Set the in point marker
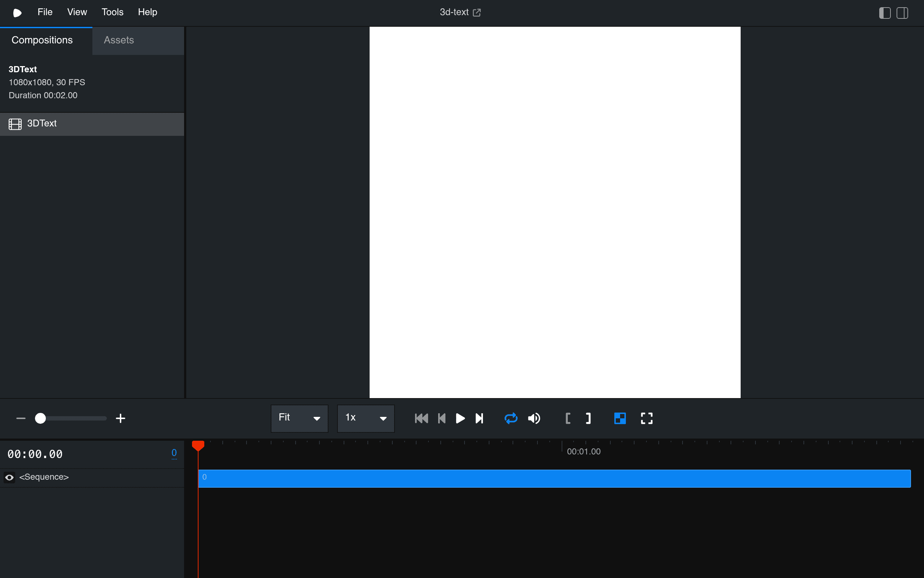Viewport: 924px width, 578px height. (568, 419)
